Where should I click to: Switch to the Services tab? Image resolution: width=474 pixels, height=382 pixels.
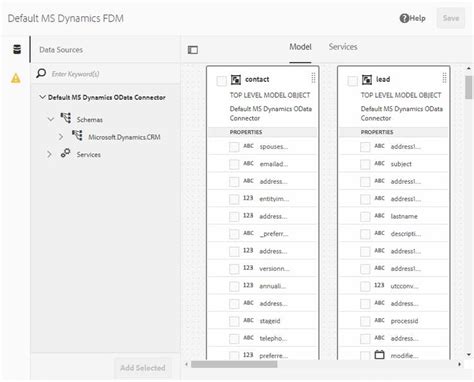click(343, 47)
